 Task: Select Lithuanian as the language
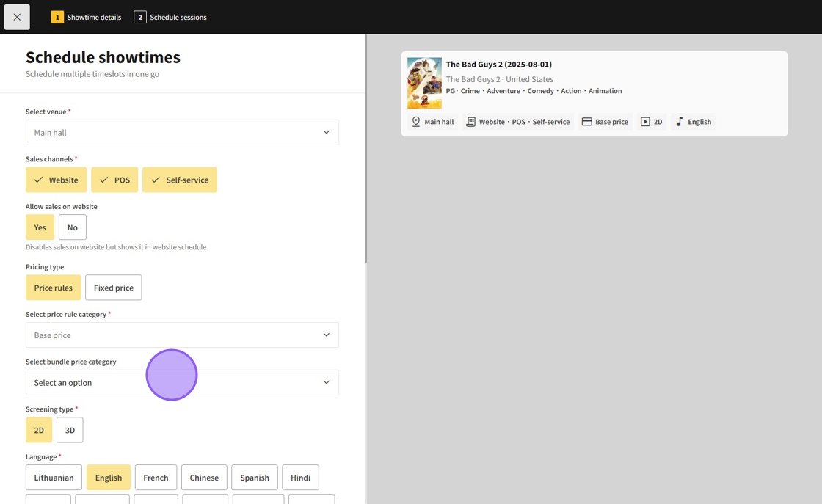54,478
